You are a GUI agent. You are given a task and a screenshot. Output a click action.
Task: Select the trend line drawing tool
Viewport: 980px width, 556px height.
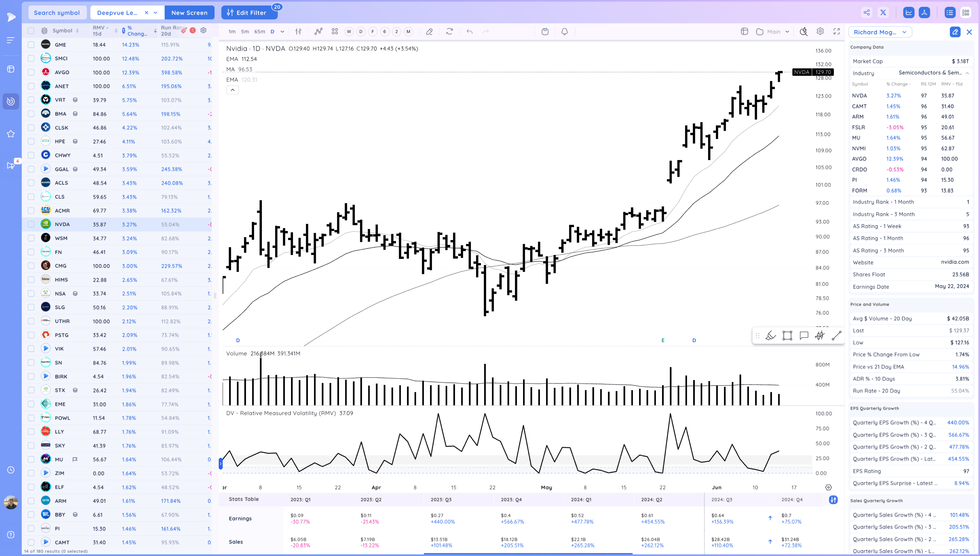(836, 336)
